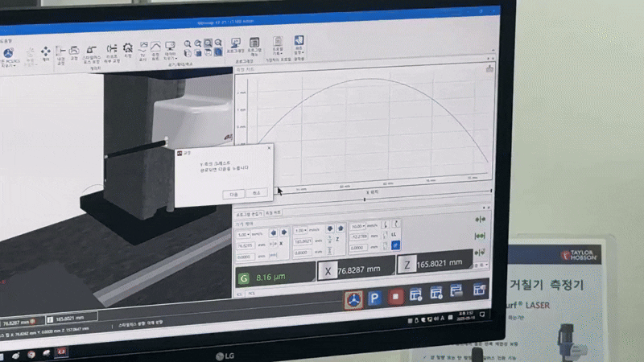Click the left-pointing X axis arrow button
The image size is (644, 362).
pyautogui.click(x=273, y=233)
